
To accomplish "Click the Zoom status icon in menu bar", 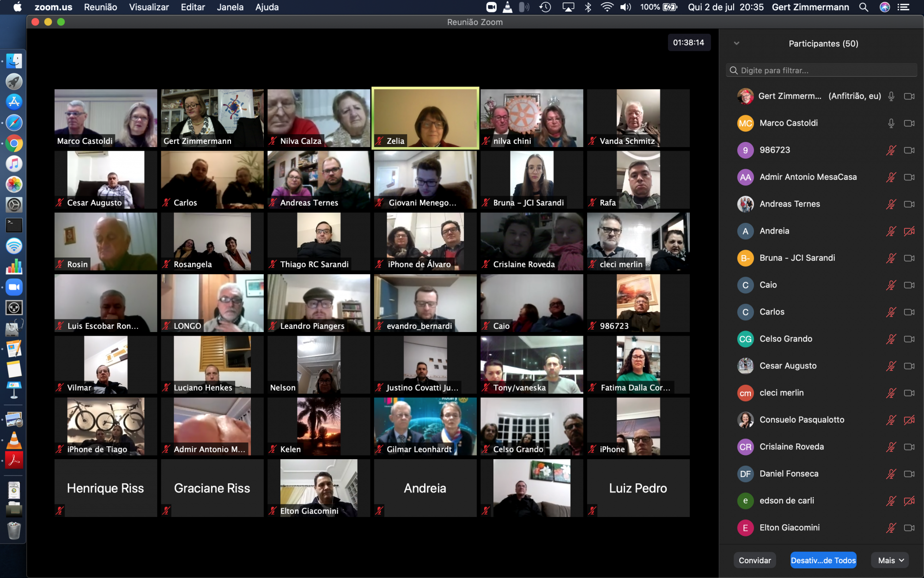I will pos(491,7).
